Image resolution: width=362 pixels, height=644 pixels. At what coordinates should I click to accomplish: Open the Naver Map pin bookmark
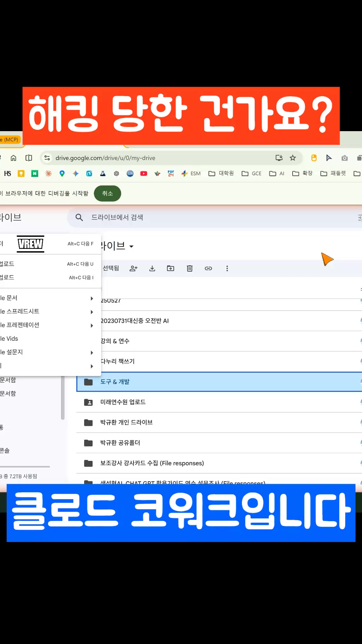62,173
